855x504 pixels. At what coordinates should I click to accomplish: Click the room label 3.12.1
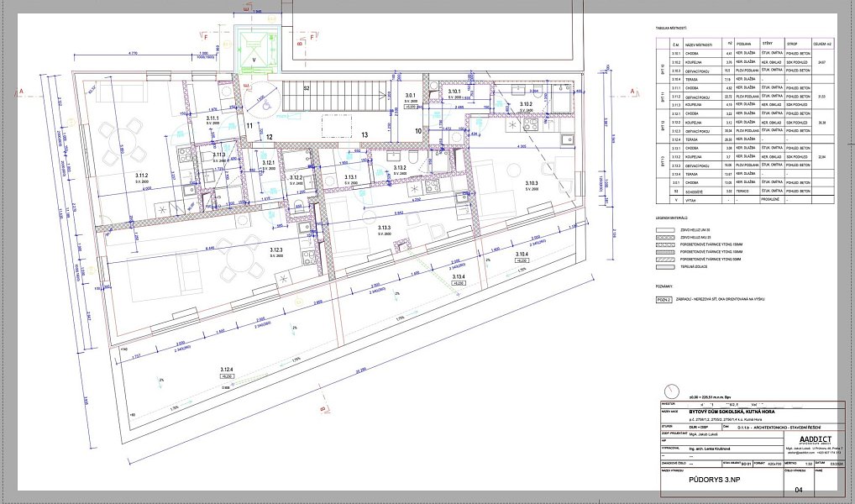(268, 163)
